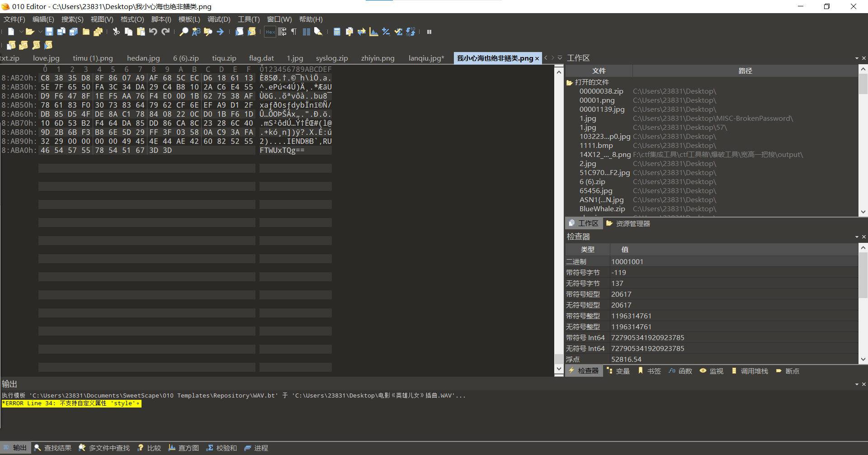Click the Open File folder icon
868x455 pixels.
coord(30,32)
